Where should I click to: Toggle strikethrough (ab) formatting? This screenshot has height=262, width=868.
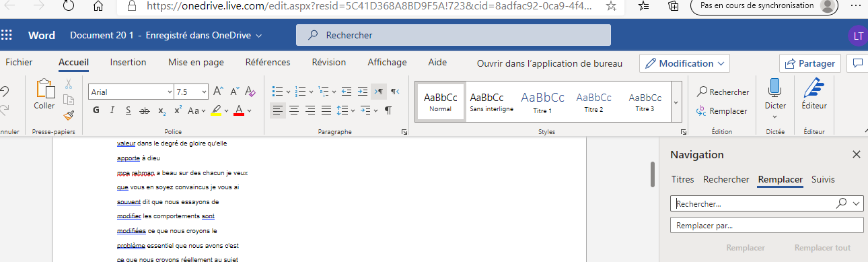coord(144,110)
